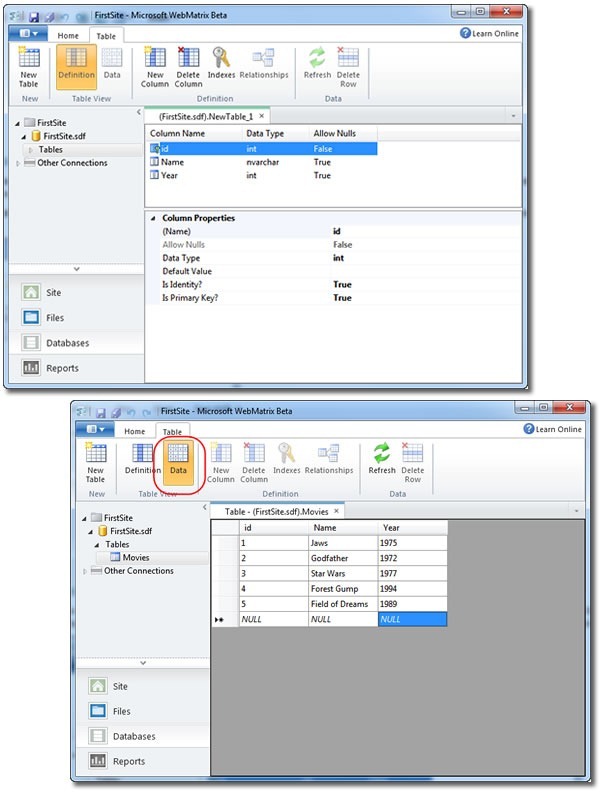Click the Forest Gump cell in Movies grid

pos(343,588)
